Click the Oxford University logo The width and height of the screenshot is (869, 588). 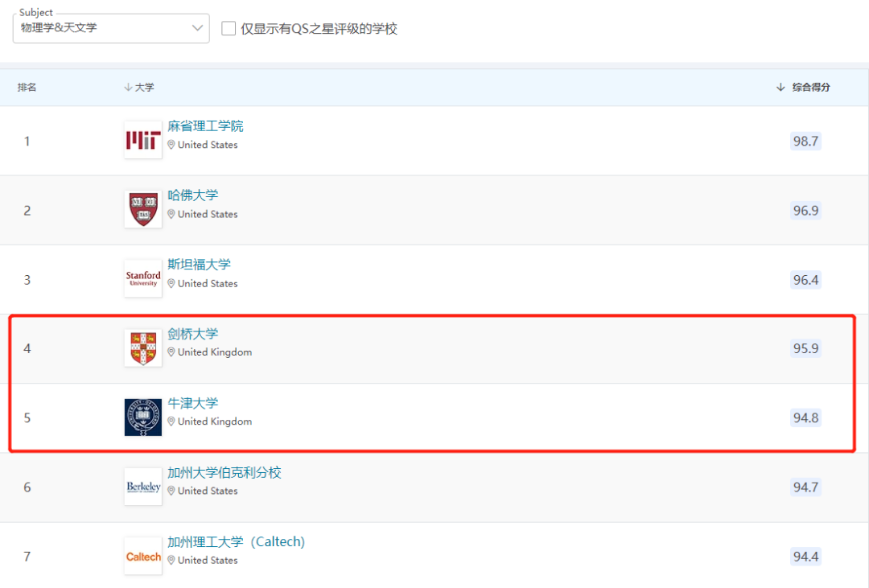coord(143,417)
